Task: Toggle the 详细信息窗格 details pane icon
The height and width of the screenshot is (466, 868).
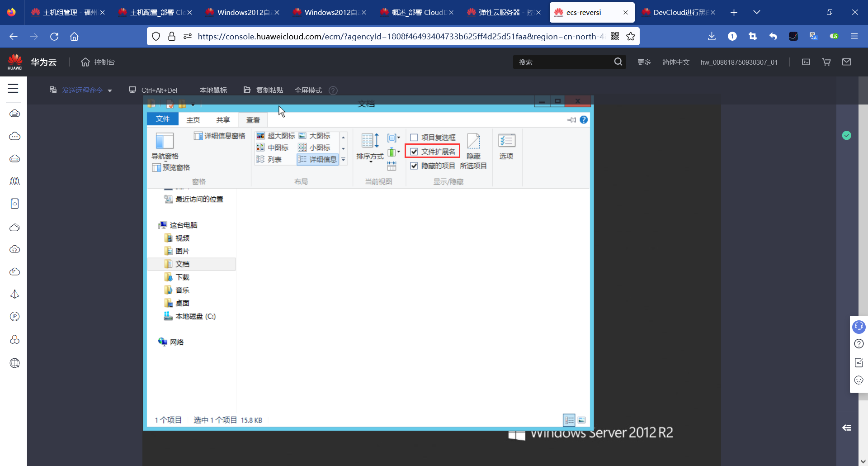Action: pos(220,135)
